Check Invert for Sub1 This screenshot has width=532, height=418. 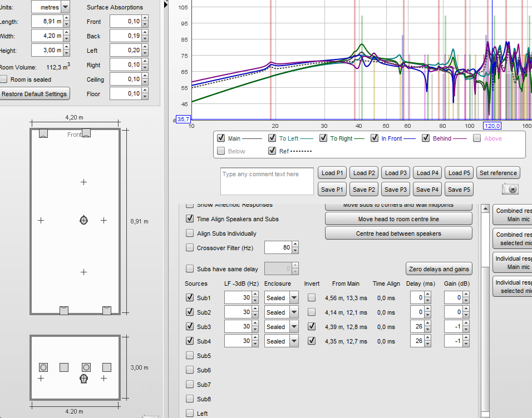(x=312, y=297)
